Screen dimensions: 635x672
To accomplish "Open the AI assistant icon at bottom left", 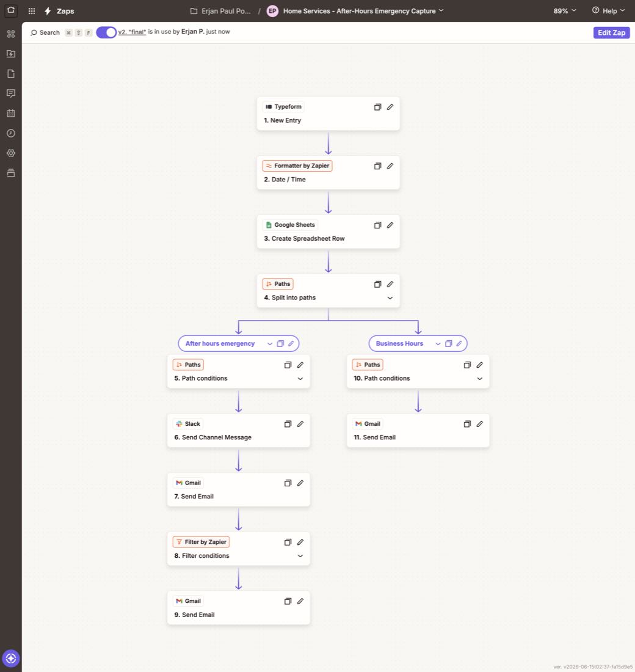I will point(11,659).
